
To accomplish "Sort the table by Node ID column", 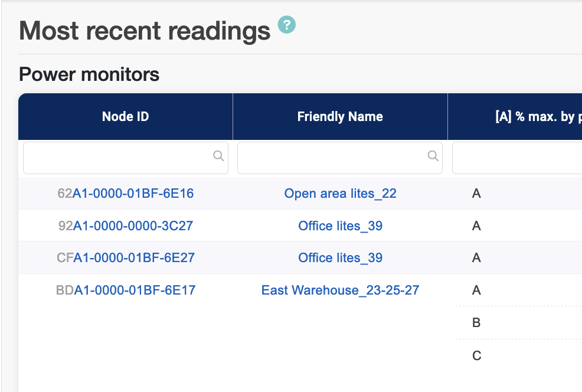I will coord(125,116).
